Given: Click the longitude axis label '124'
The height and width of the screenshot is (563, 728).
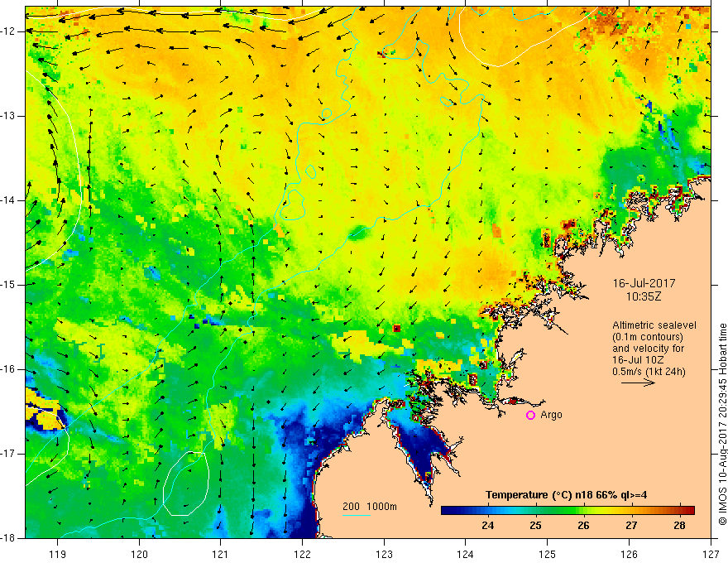Looking at the screenshot, I should (x=466, y=554).
